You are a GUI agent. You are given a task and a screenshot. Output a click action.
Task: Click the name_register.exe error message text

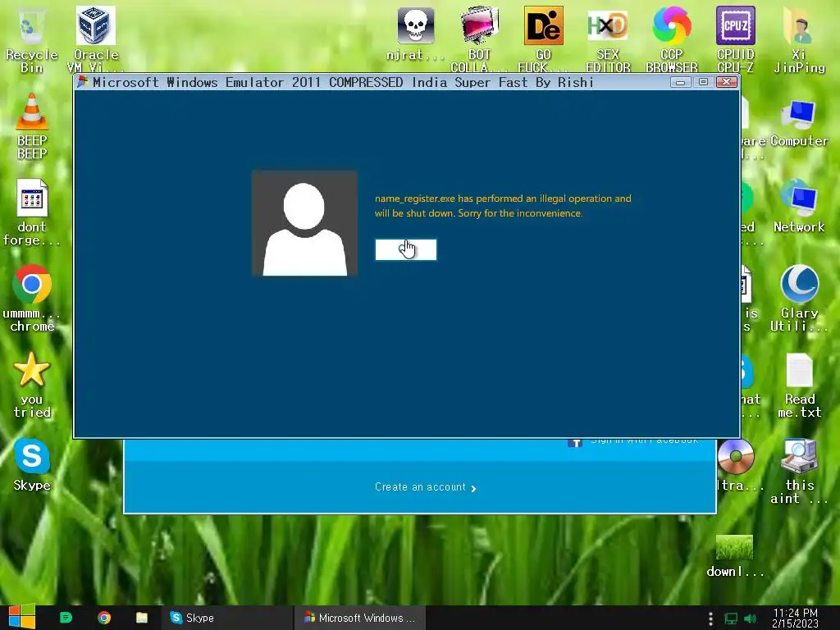[x=503, y=206]
